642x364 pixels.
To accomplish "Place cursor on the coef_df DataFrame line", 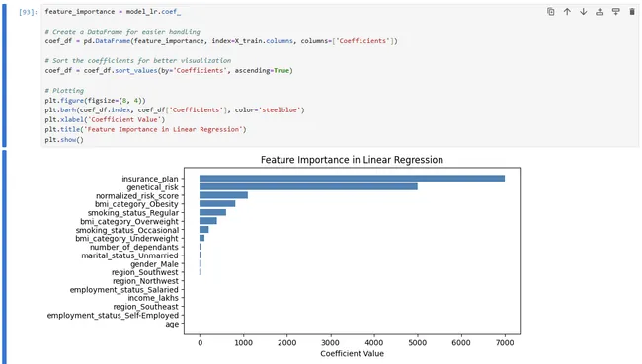I will click(221, 40).
